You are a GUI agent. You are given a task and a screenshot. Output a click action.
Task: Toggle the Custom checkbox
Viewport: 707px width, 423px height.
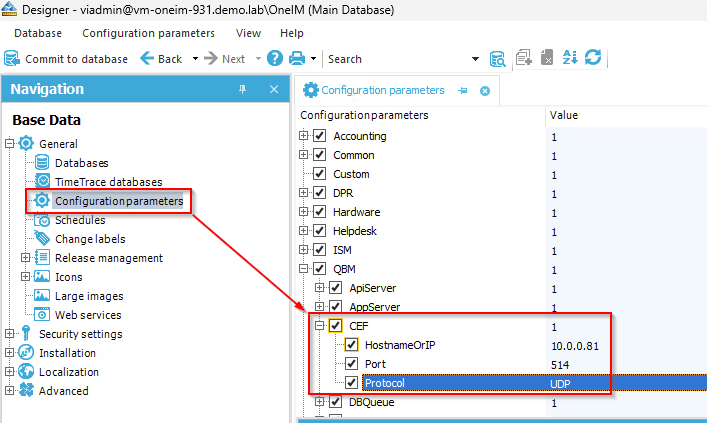[x=320, y=174]
